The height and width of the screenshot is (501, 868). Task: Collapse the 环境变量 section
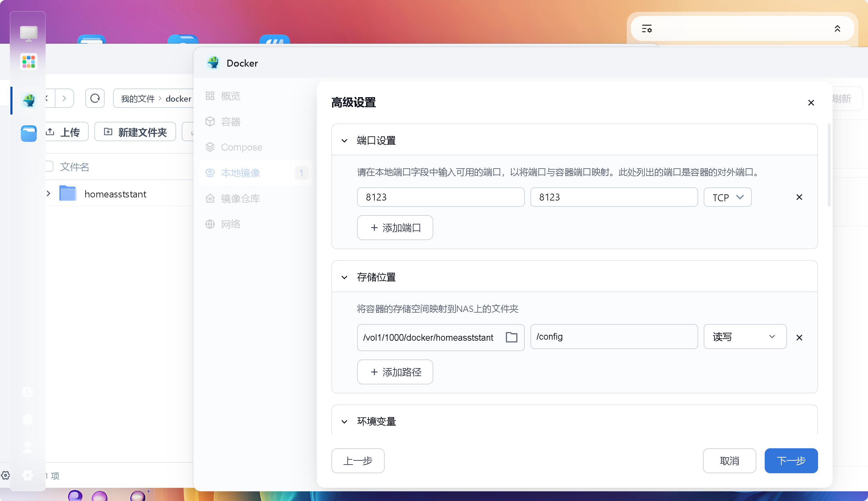(x=344, y=422)
